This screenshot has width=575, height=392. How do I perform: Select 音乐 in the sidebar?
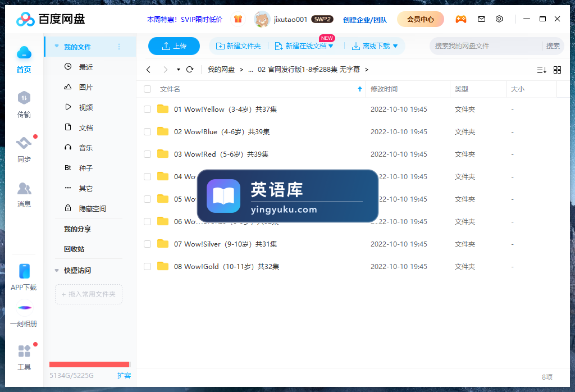(86, 148)
